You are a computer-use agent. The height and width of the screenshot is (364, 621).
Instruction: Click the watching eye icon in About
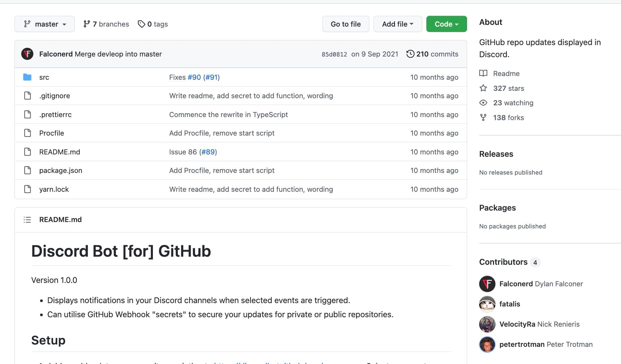[483, 103]
